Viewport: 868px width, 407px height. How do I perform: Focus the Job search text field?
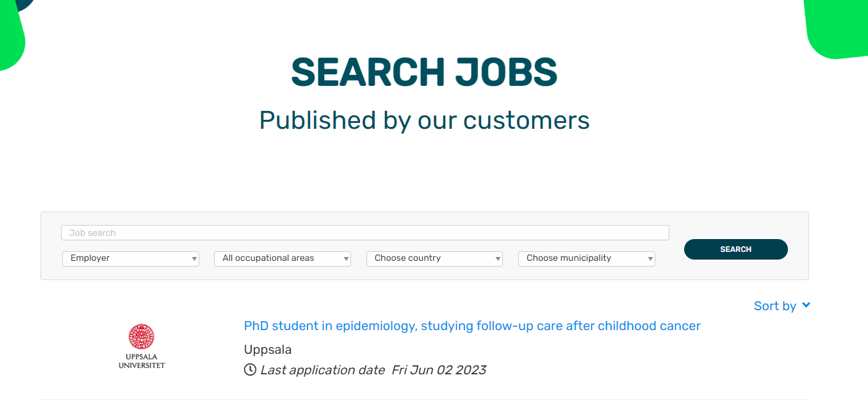click(x=364, y=233)
